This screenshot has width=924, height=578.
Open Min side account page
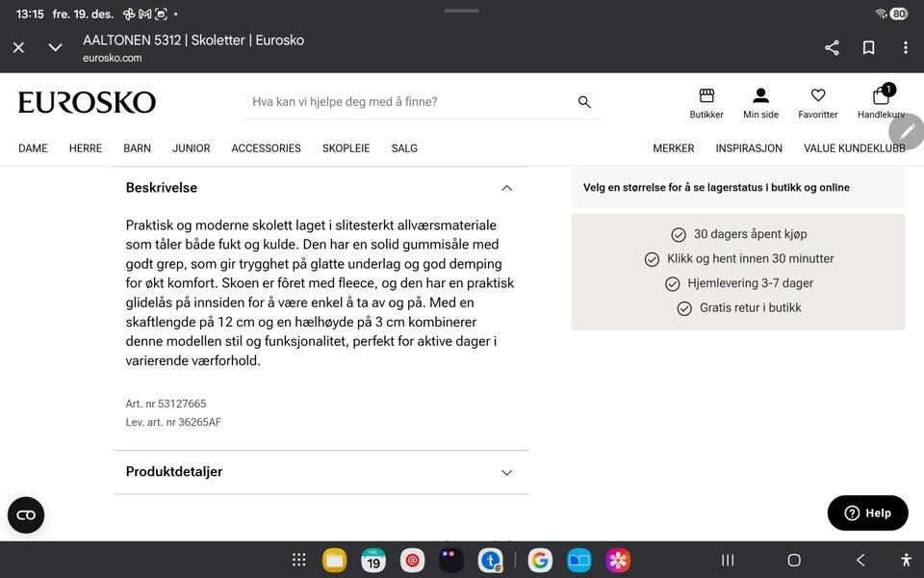[x=760, y=103]
